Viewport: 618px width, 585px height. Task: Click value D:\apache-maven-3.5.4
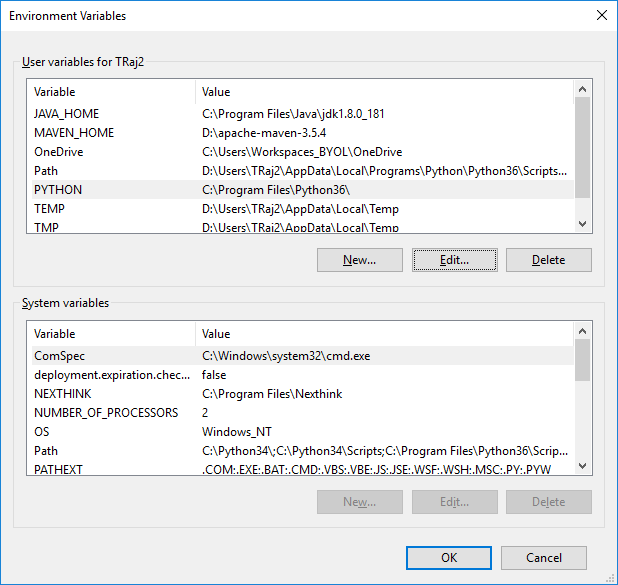264,132
